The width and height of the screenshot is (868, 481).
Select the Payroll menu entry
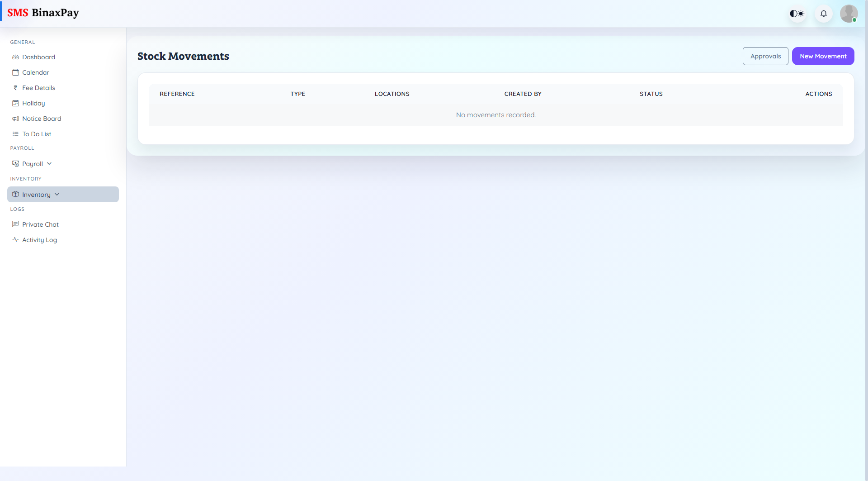click(33, 163)
